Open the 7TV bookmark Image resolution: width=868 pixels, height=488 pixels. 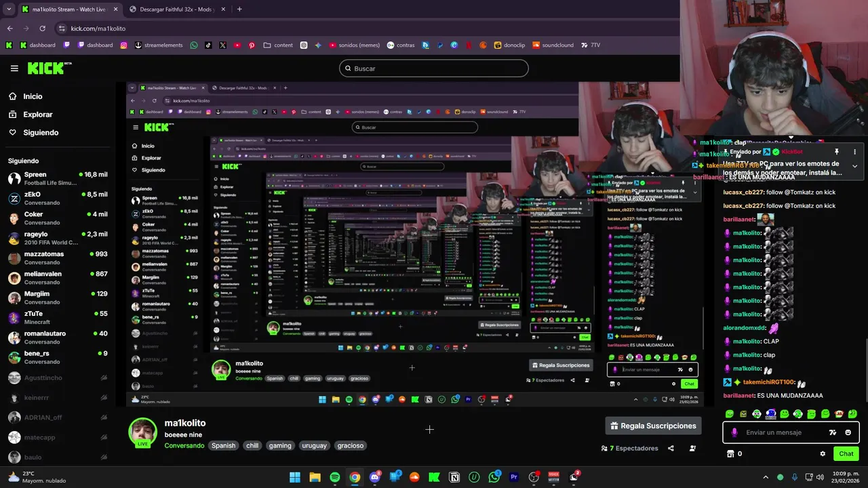[590, 45]
